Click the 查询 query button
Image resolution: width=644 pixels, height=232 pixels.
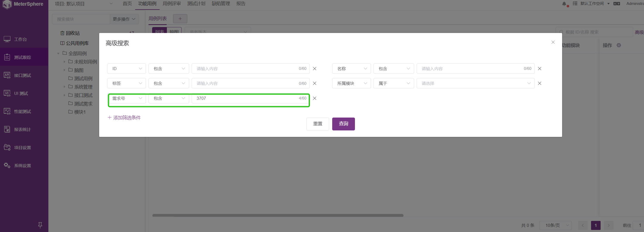click(x=343, y=124)
